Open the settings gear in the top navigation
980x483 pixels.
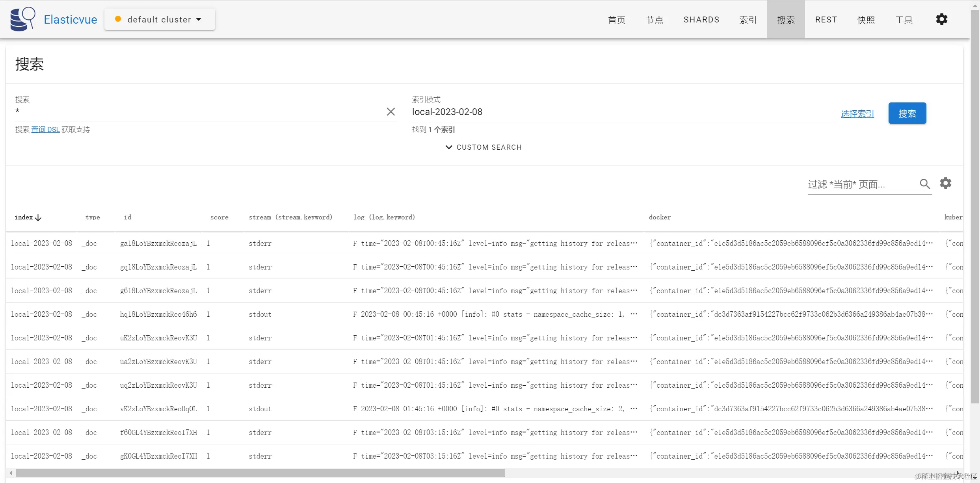[941, 19]
